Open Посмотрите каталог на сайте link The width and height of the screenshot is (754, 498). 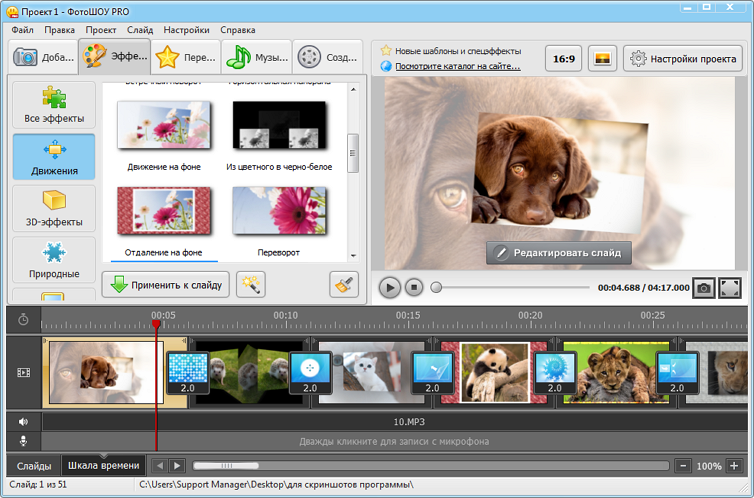click(x=457, y=66)
